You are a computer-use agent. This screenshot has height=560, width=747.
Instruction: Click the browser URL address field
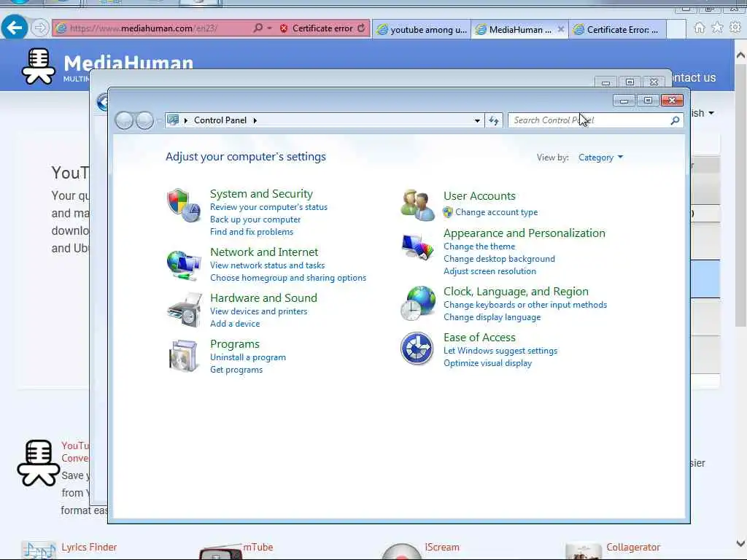click(x=152, y=28)
